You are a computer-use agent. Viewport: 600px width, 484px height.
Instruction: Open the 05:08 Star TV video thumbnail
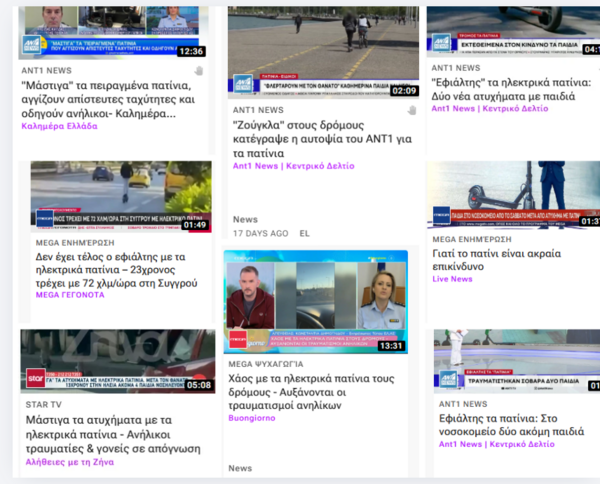(x=118, y=361)
